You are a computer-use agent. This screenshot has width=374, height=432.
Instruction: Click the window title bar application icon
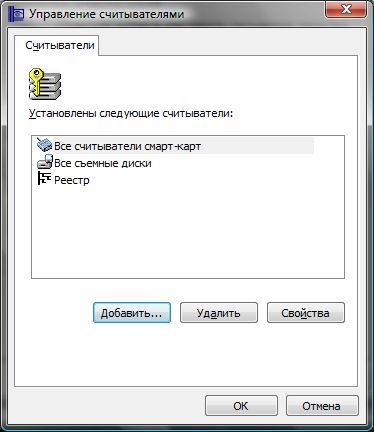[x=16, y=14]
